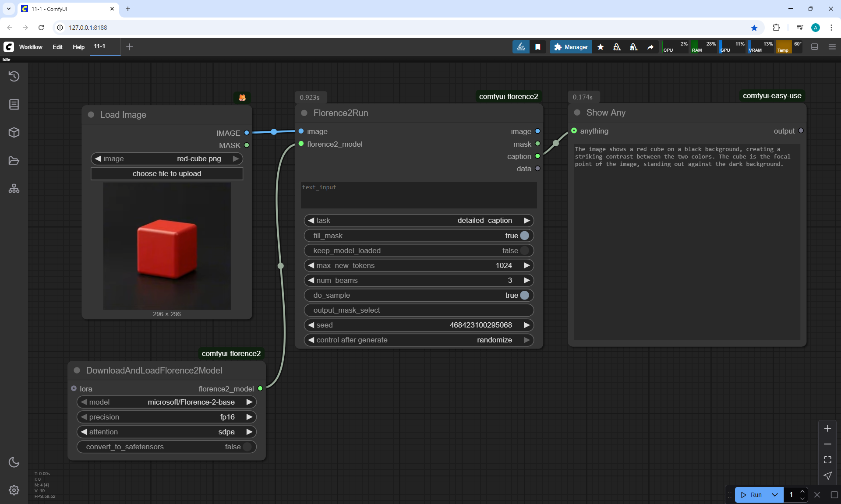
Task: Click the fit view canvas icon
Action: (827, 460)
